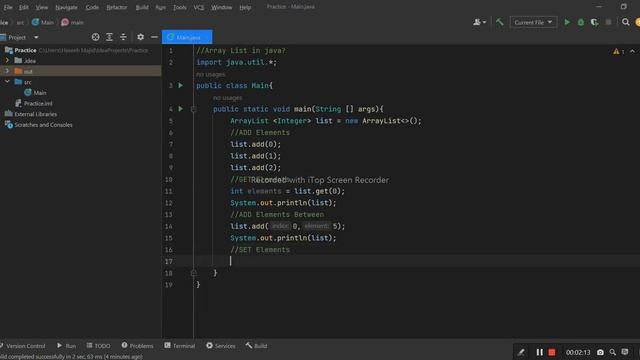Switch to the Main.java editor tab
This screenshot has width=640, height=360.
click(187, 37)
